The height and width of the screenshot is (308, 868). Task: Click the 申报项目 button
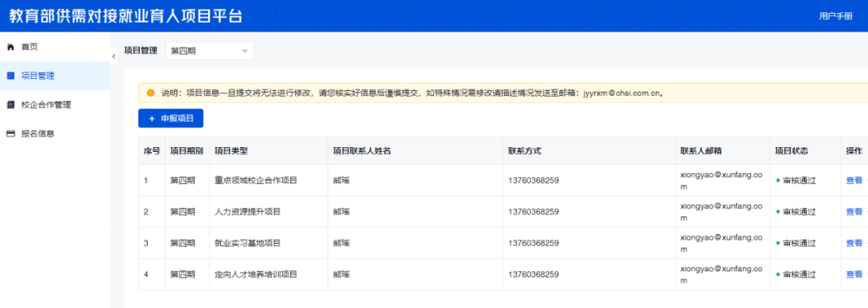point(170,118)
